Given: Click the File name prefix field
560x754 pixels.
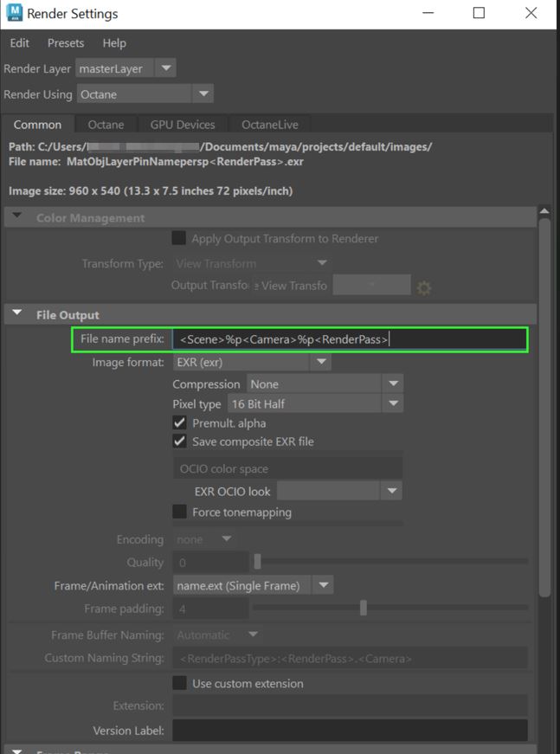Looking at the screenshot, I should (x=350, y=339).
